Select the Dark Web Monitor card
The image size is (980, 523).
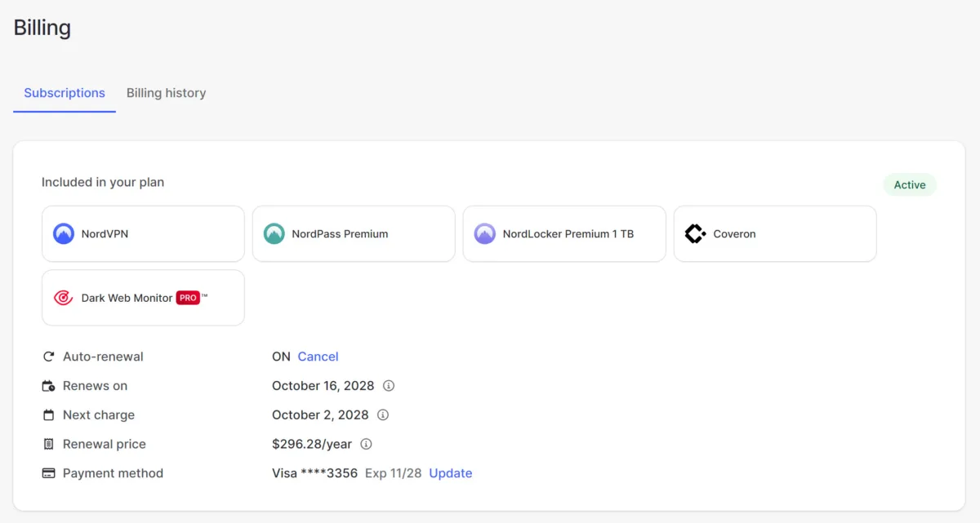[x=143, y=298]
